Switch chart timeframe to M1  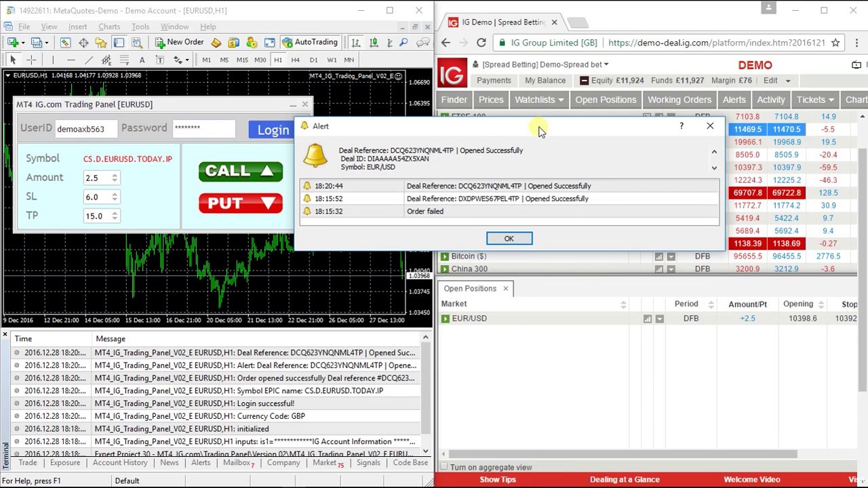[x=206, y=60]
